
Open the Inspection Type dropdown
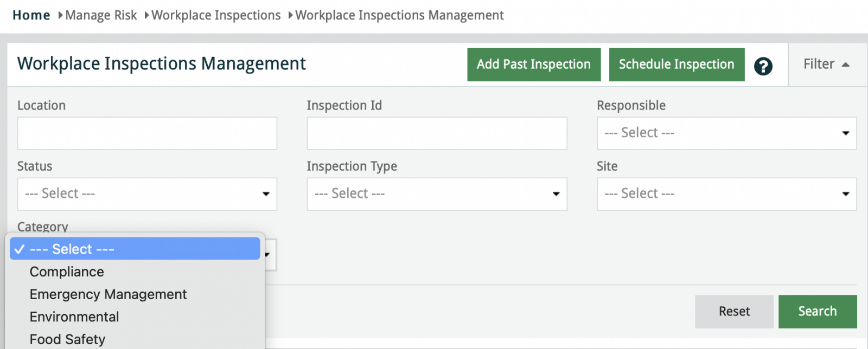point(437,194)
